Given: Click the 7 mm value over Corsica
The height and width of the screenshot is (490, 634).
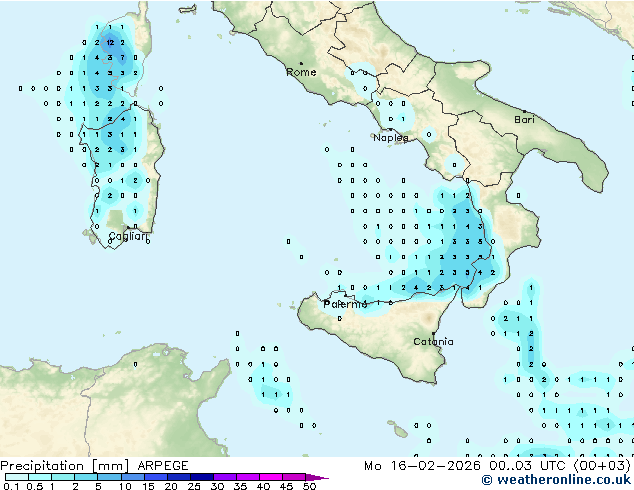Looking at the screenshot, I should point(123,58).
